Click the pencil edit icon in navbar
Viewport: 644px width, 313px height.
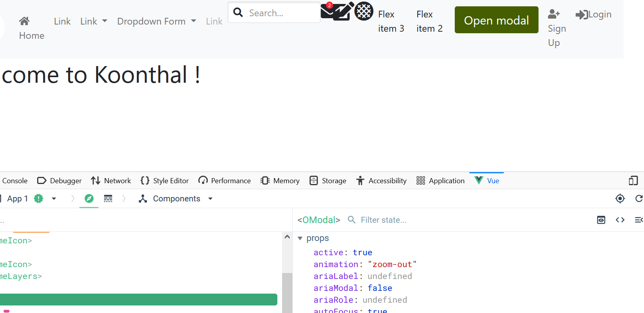pos(344,11)
